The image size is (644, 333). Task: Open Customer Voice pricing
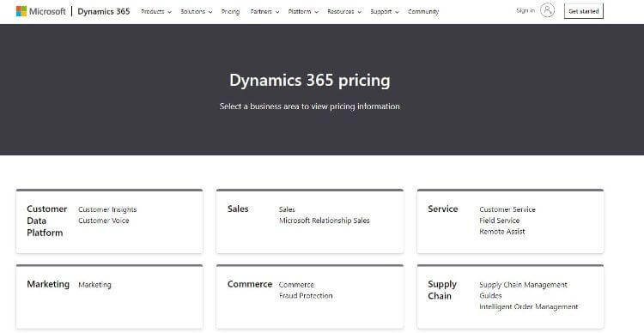pyautogui.click(x=104, y=221)
